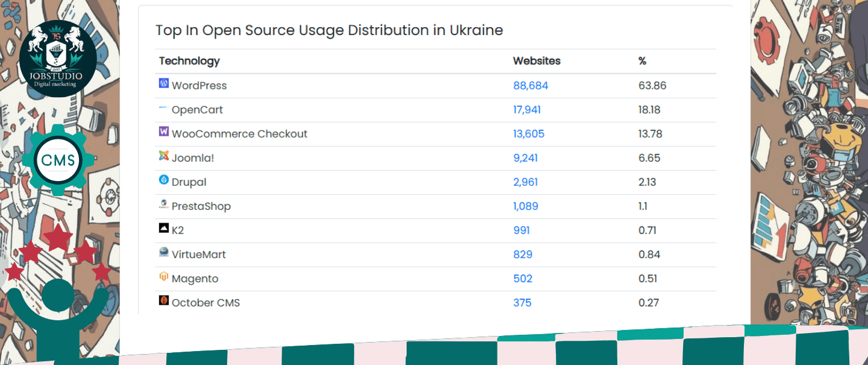
Task: Click the 18.18 percentage value
Action: (650, 110)
